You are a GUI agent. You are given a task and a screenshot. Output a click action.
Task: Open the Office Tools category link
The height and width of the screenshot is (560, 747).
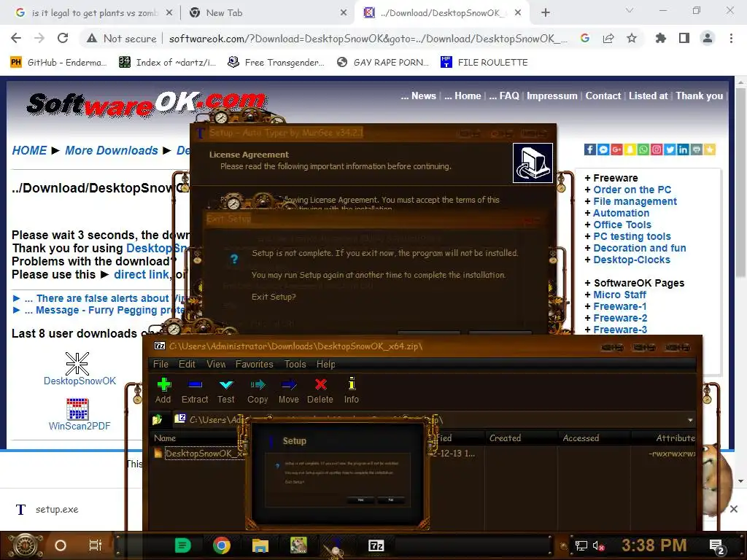[x=622, y=225]
